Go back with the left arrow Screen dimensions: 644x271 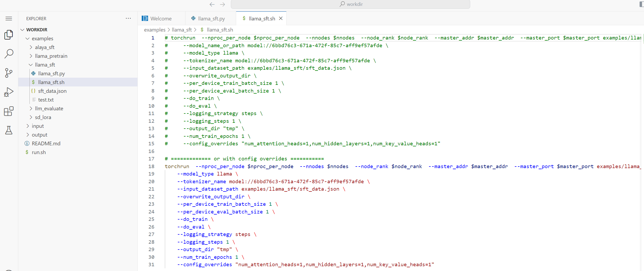[x=212, y=4]
